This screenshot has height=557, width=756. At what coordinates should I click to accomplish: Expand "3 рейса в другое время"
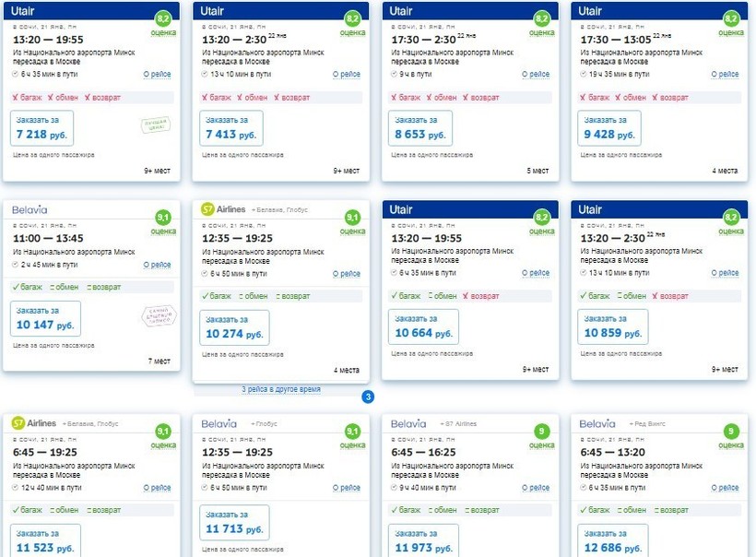coord(281,390)
